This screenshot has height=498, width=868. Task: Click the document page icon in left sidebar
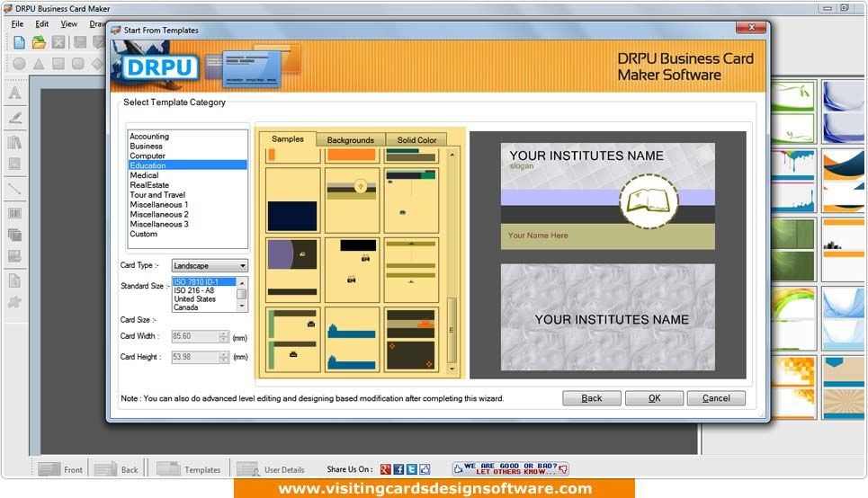pyautogui.click(x=15, y=280)
